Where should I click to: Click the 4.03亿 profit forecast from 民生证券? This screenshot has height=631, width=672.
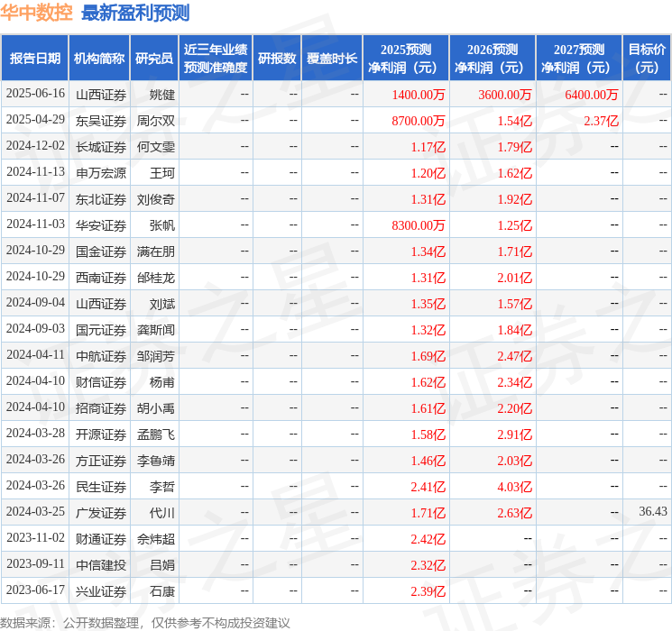pos(514,486)
